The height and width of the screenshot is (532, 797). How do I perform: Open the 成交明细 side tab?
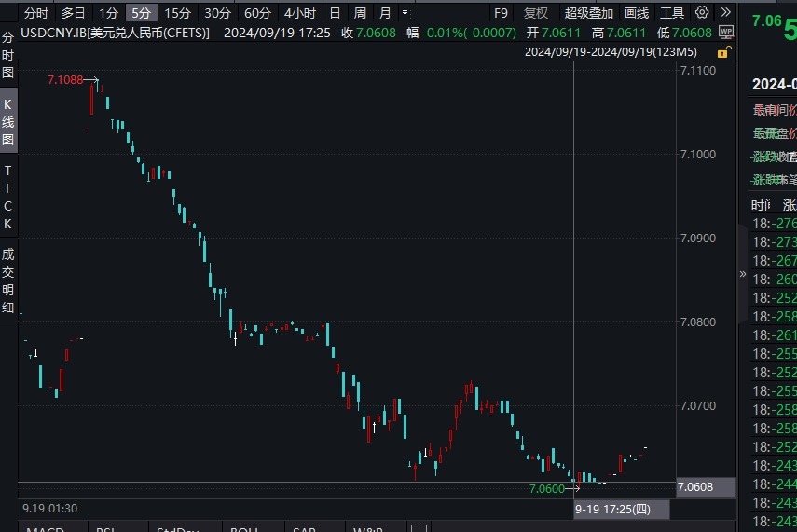click(8, 280)
